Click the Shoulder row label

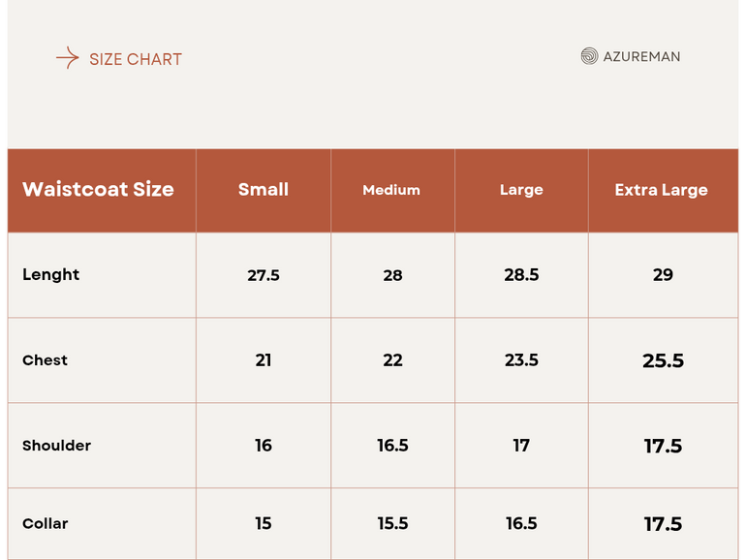coord(57,446)
